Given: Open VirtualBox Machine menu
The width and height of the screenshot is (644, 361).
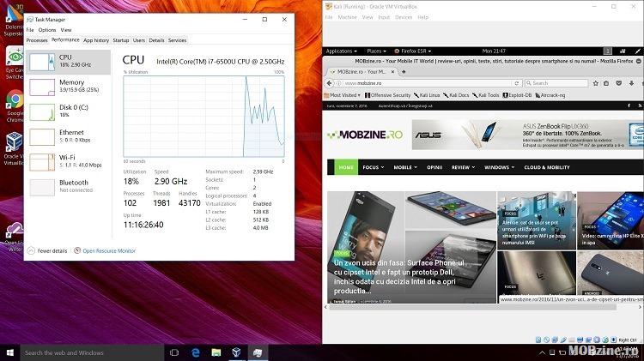Looking at the screenshot, I should 347,17.
